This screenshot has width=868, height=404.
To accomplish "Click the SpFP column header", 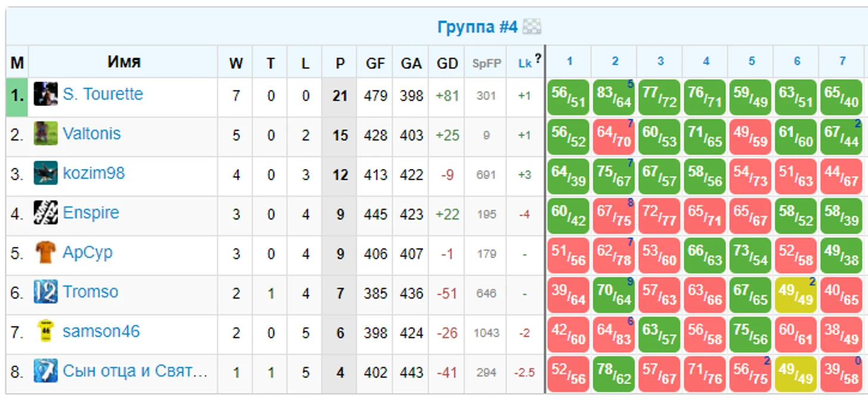I will point(486,63).
